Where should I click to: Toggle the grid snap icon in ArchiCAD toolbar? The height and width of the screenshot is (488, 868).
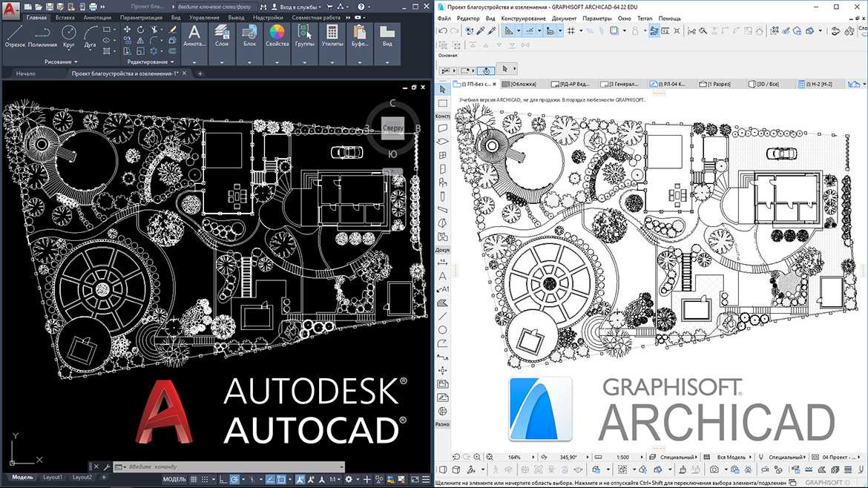click(x=571, y=31)
